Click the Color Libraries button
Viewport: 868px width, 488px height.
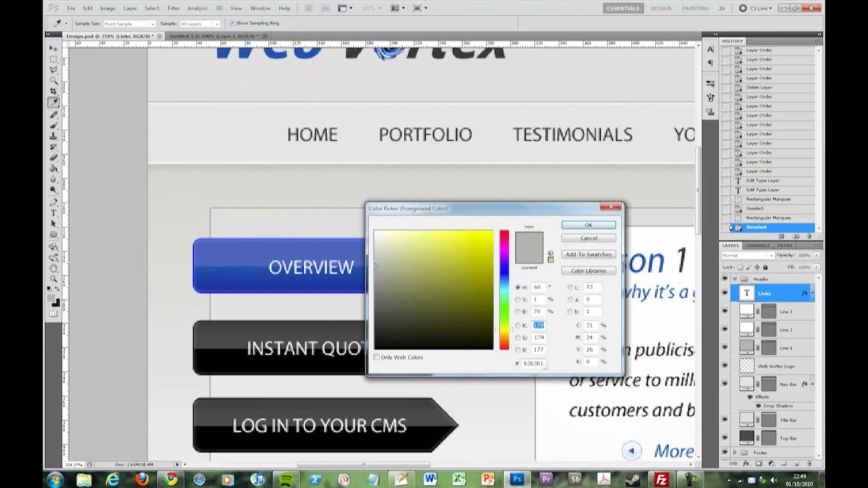[589, 270]
